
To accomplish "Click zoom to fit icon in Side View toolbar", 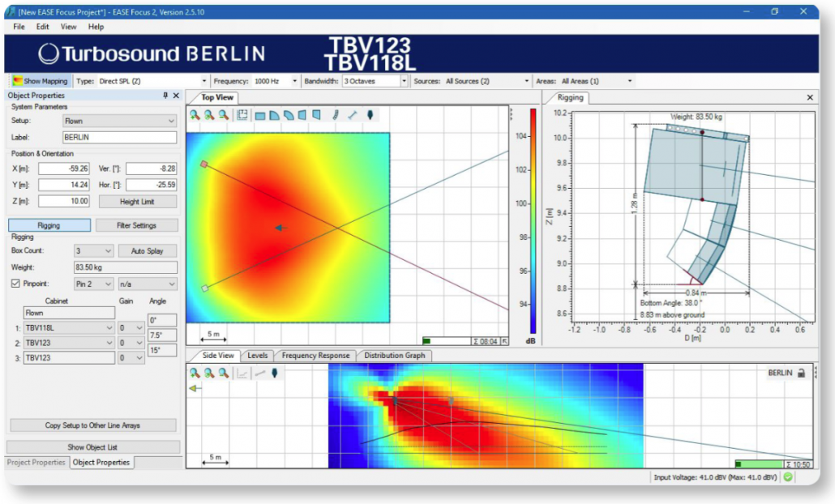I will click(x=209, y=373).
